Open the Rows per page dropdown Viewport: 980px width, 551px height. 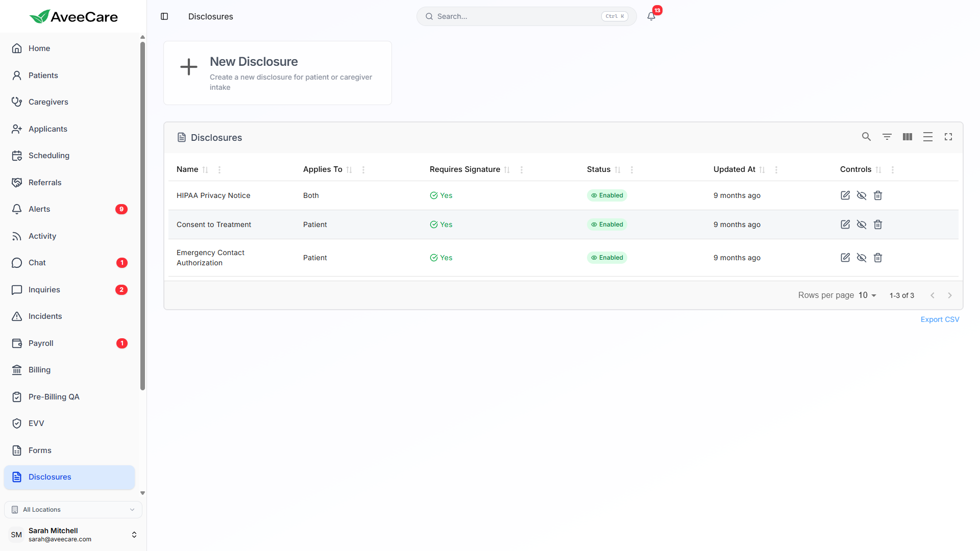[x=866, y=295]
